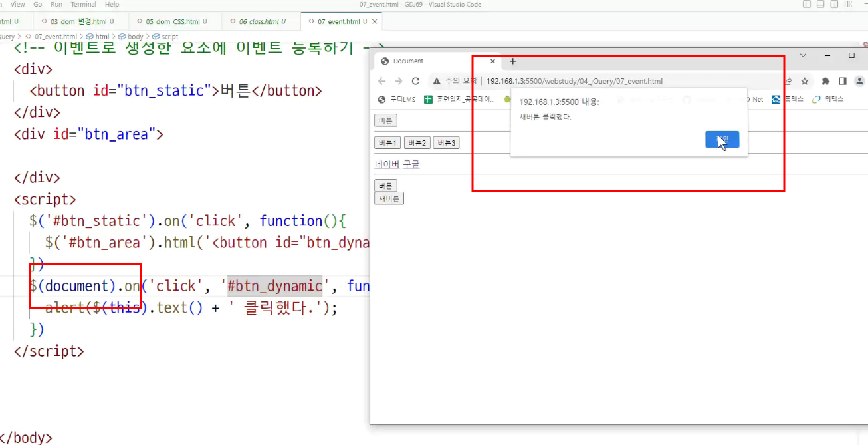
Task: Click the opening <script> tag in code
Action: [x=45, y=199]
